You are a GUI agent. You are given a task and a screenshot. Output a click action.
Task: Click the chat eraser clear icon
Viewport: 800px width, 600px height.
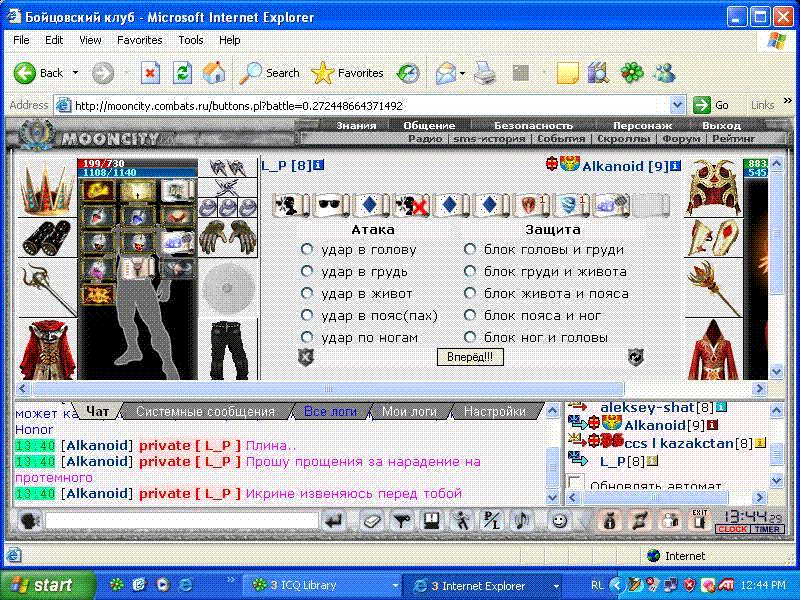[371, 521]
